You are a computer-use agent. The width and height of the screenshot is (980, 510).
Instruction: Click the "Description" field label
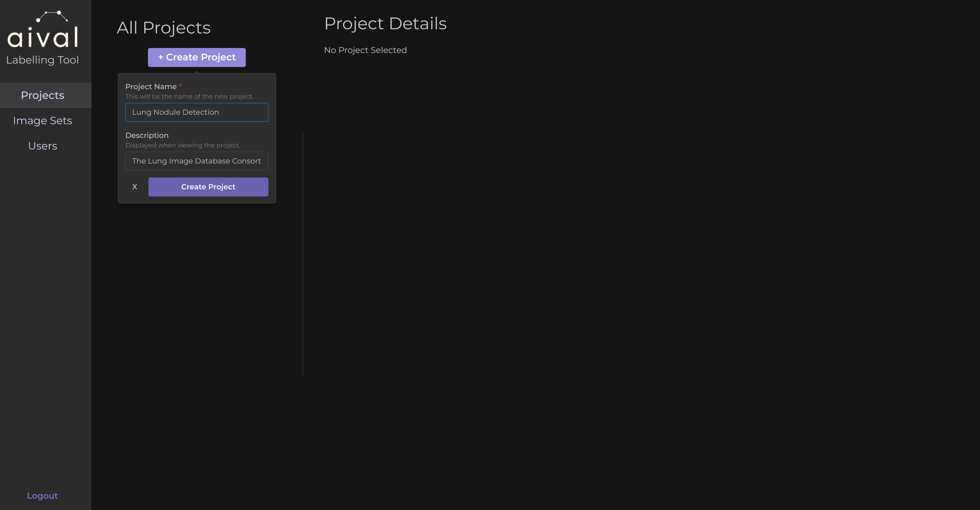pyautogui.click(x=147, y=135)
